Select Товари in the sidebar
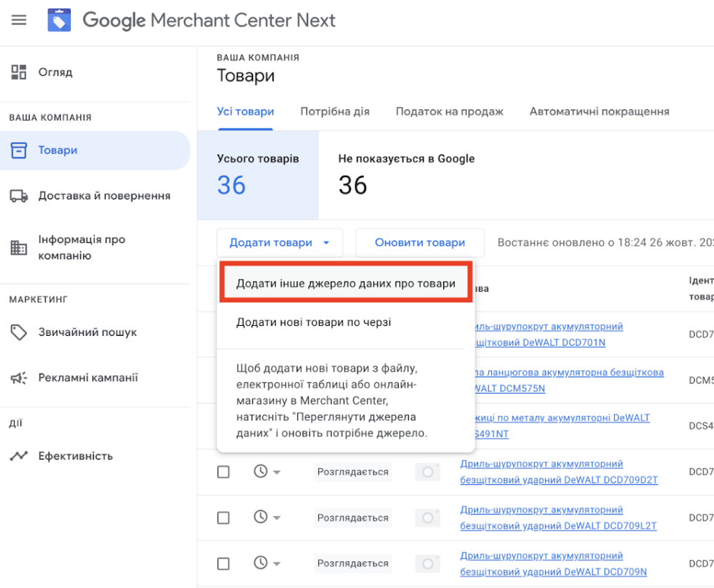Image resolution: width=714 pixels, height=588 pixels. (58, 150)
